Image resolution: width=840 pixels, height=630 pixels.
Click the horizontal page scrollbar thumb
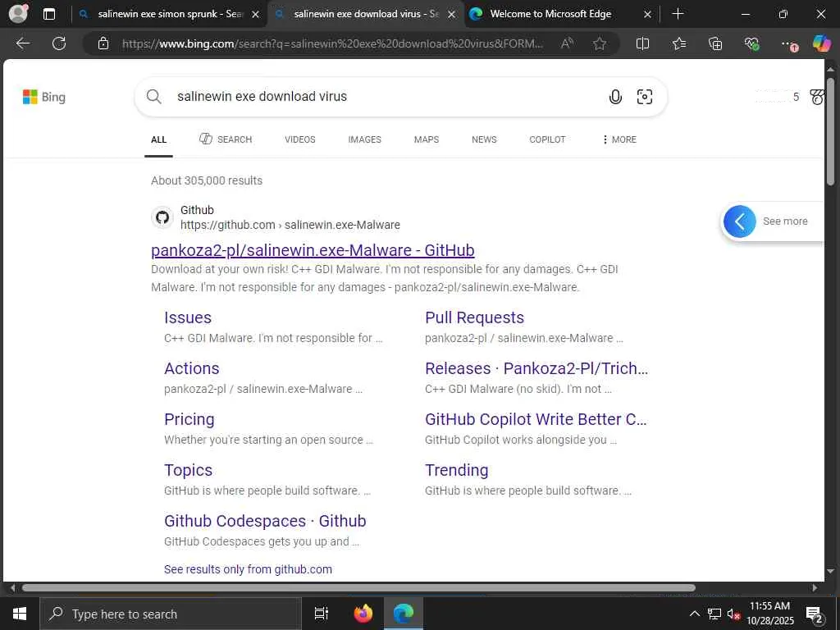tap(359, 587)
